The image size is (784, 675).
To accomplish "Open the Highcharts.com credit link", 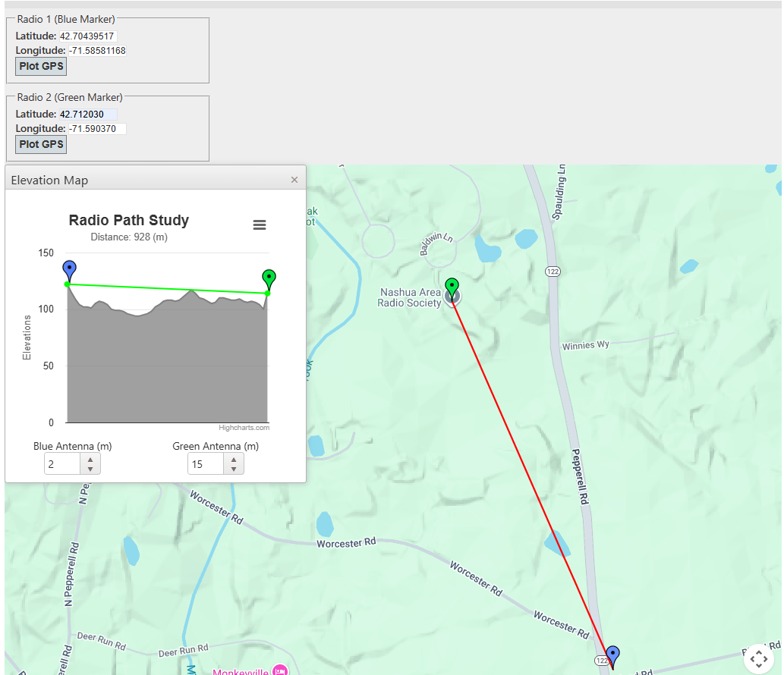I will [x=244, y=428].
